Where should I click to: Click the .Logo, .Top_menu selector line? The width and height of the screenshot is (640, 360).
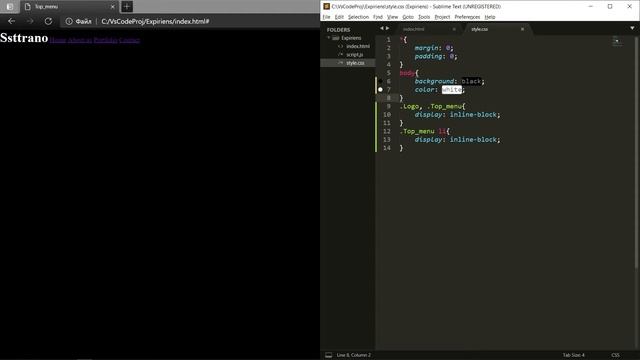click(433, 106)
